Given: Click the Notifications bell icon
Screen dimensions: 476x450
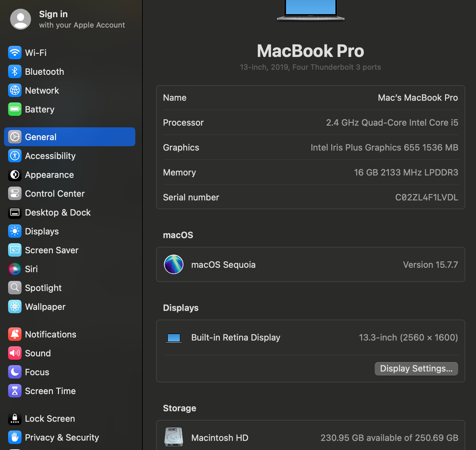Looking at the screenshot, I should tap(15, 334).
